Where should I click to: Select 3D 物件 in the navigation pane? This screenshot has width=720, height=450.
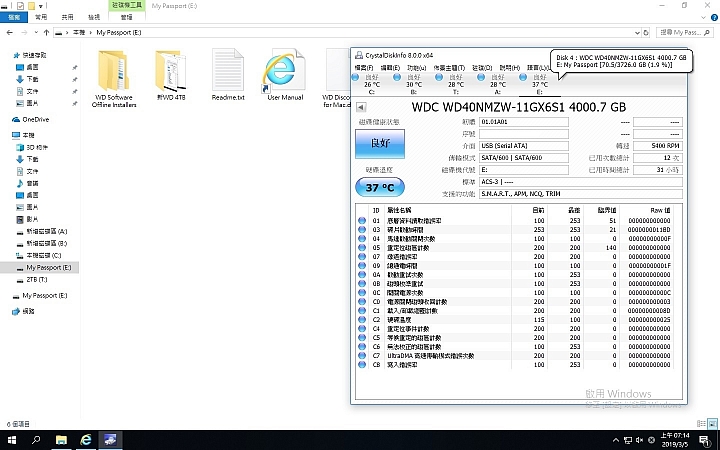37,147
